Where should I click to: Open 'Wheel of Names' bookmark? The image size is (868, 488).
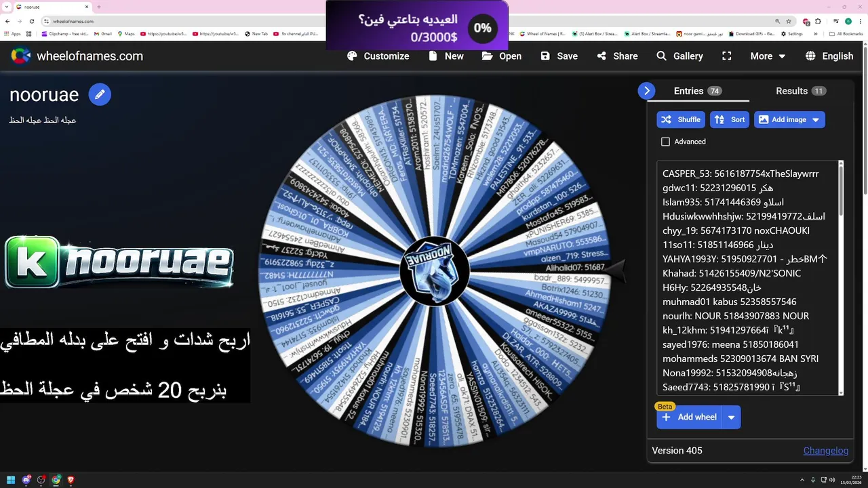point(542,33)
